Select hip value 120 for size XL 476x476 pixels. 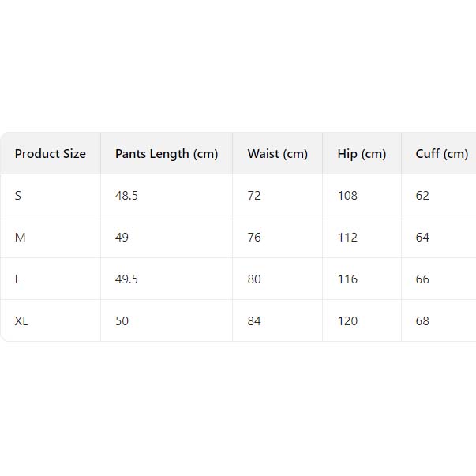pos(347,321)
